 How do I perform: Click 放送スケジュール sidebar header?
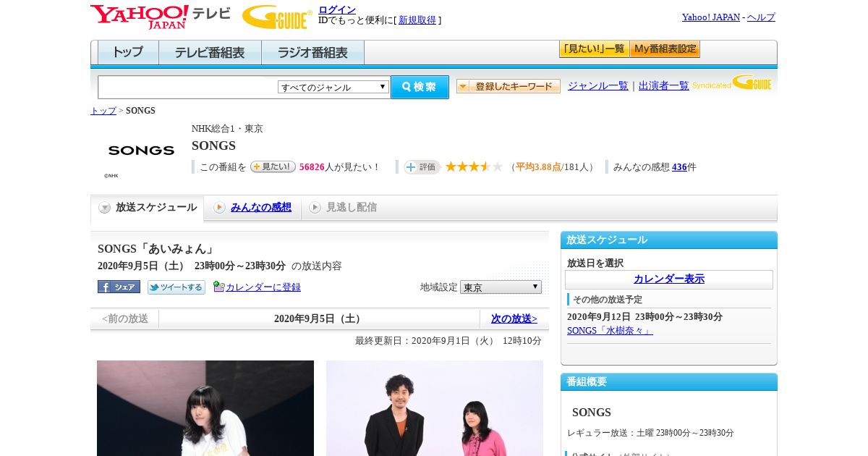[x=669, y=240]
